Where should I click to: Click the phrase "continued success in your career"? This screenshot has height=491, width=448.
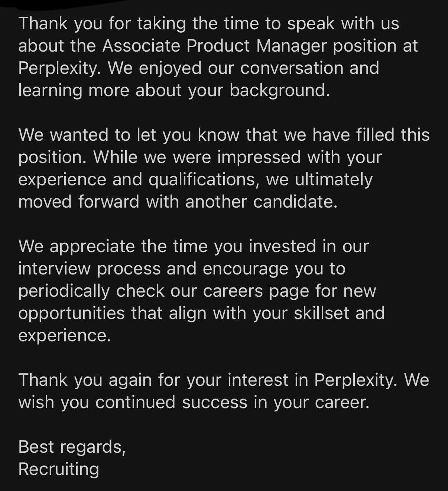coord(232,403)
